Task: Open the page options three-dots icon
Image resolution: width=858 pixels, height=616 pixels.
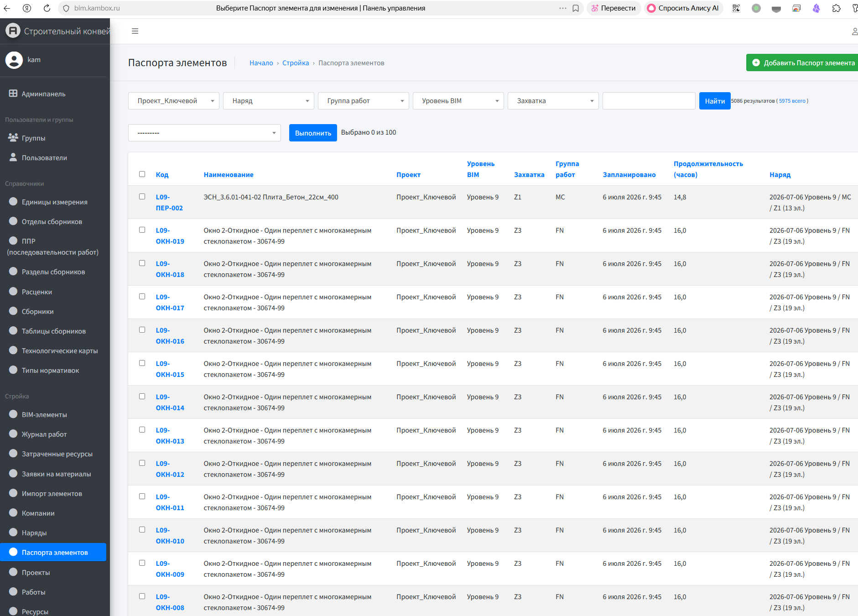Action: tap(563, 8)
